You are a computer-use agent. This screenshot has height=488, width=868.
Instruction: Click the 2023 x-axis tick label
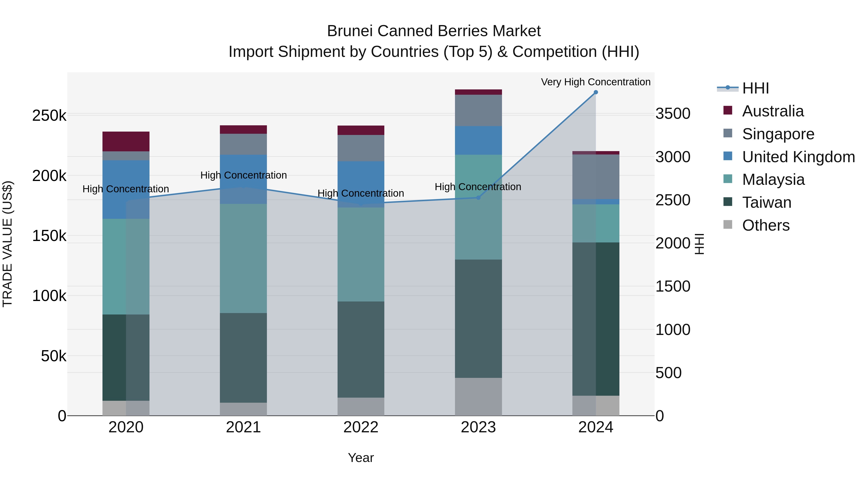(x=478, y=427)
